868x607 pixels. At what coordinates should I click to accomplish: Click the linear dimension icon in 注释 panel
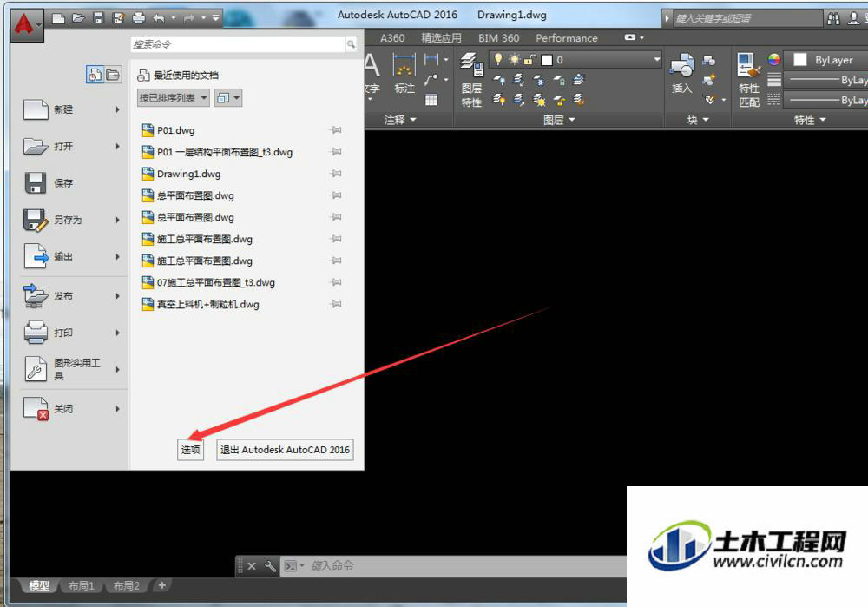tap(431, 59)
